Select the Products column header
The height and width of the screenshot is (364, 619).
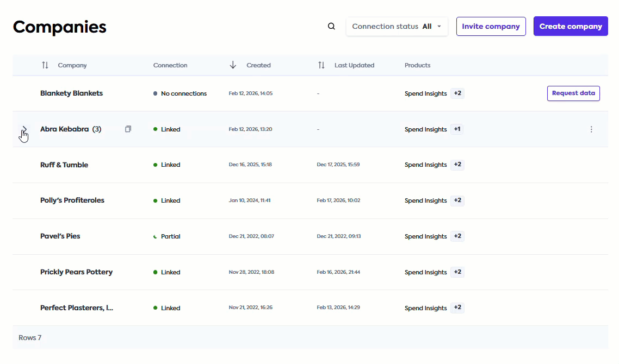(417, 65)
